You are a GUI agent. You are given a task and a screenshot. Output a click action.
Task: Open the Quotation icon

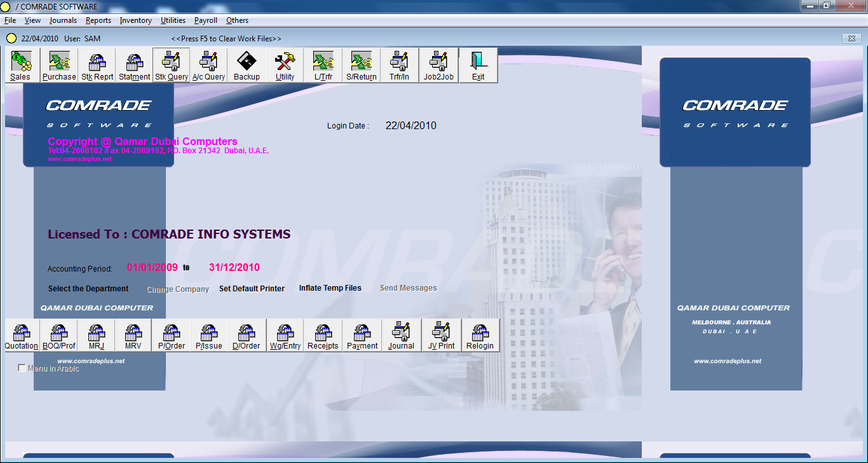pyautogui.click(x=21, y=334)
